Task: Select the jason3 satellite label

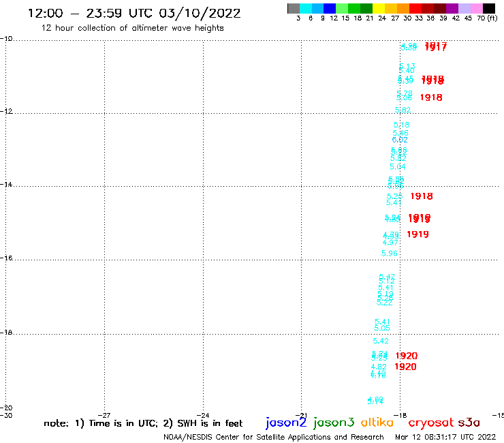Action: click(x=334, y=423)
